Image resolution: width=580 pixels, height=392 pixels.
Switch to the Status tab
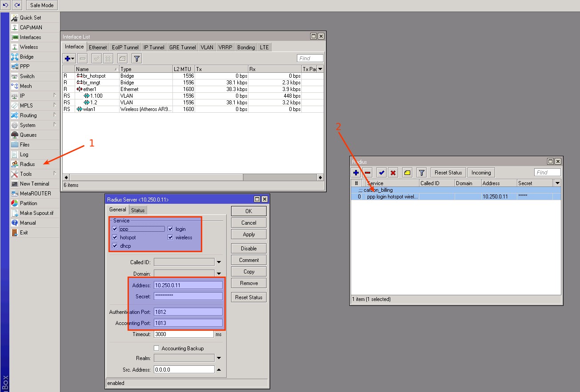pyautogui.click(x=138, y=210)
